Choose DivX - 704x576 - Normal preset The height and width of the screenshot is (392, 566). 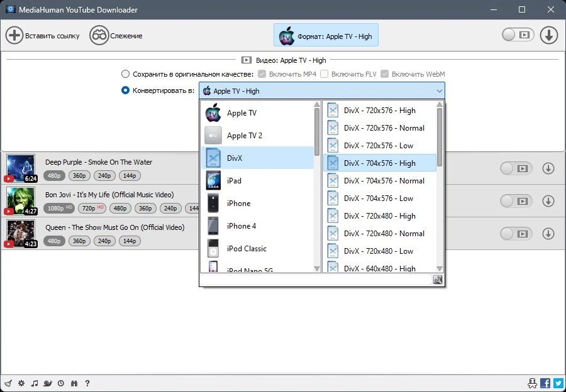pyautogui.click(x=380, y=181)
